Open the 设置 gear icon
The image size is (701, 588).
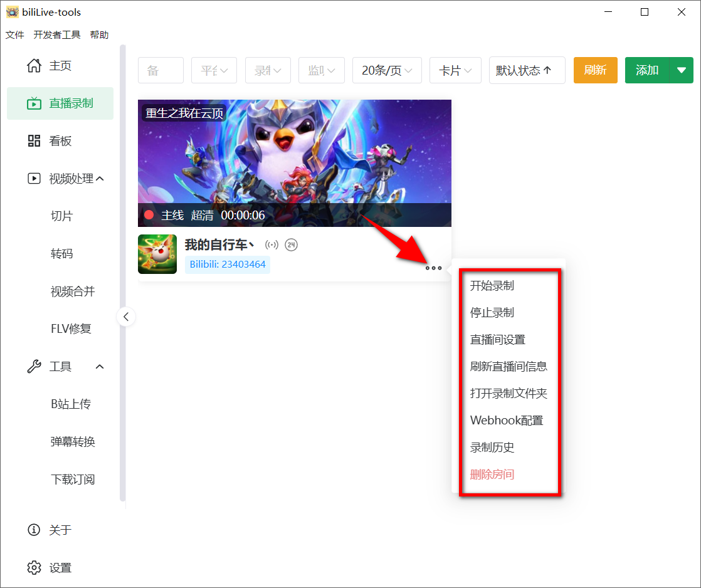34,567
